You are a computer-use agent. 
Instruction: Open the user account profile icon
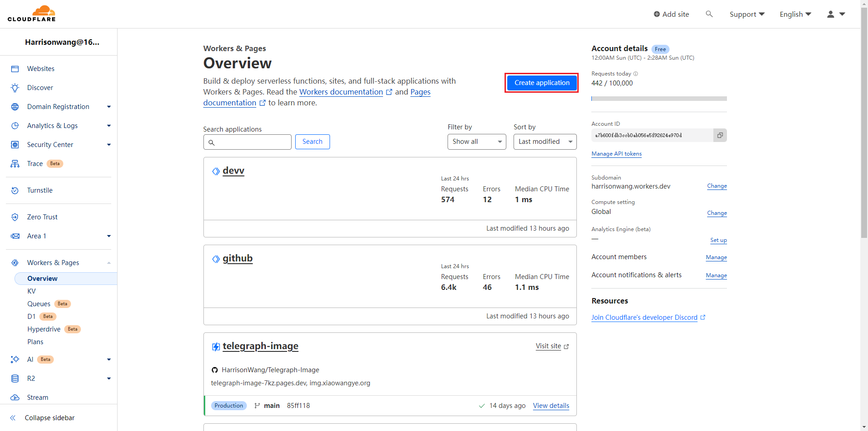click(830, 14)
